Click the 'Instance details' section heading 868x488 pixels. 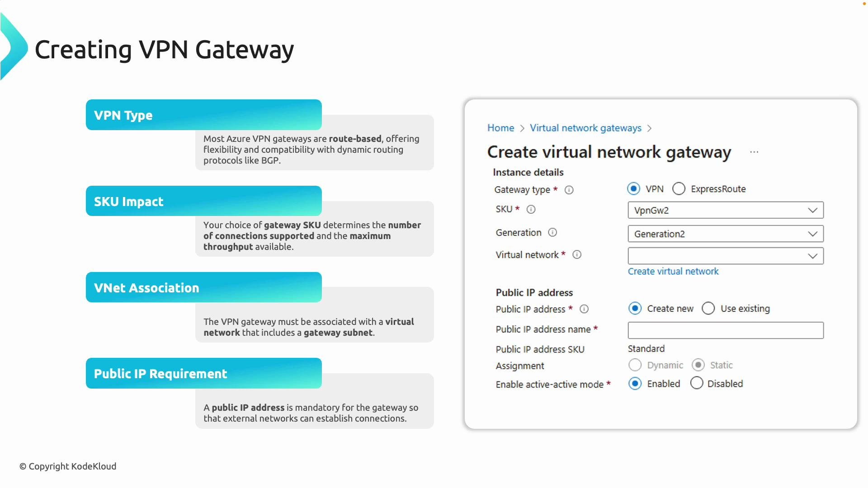[x=528, y=172]
